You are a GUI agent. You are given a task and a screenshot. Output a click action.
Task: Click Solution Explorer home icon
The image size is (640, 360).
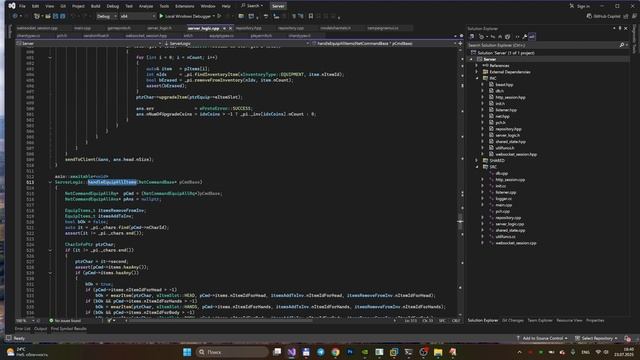[472, 37]
